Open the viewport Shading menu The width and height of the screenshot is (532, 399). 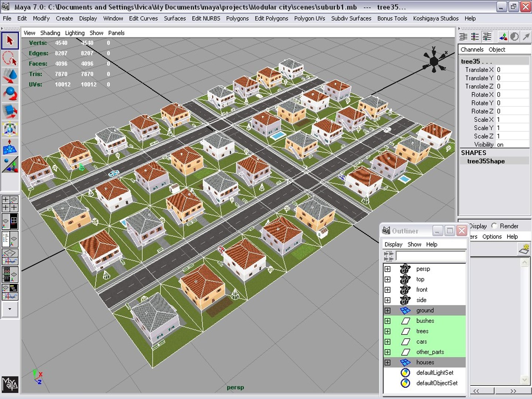50,33
